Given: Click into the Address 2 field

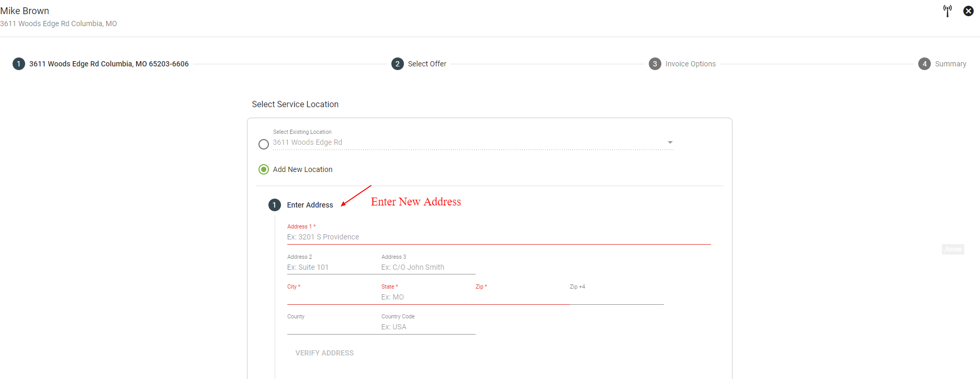Looking at the screenshot, I should (x=334, y=267).
